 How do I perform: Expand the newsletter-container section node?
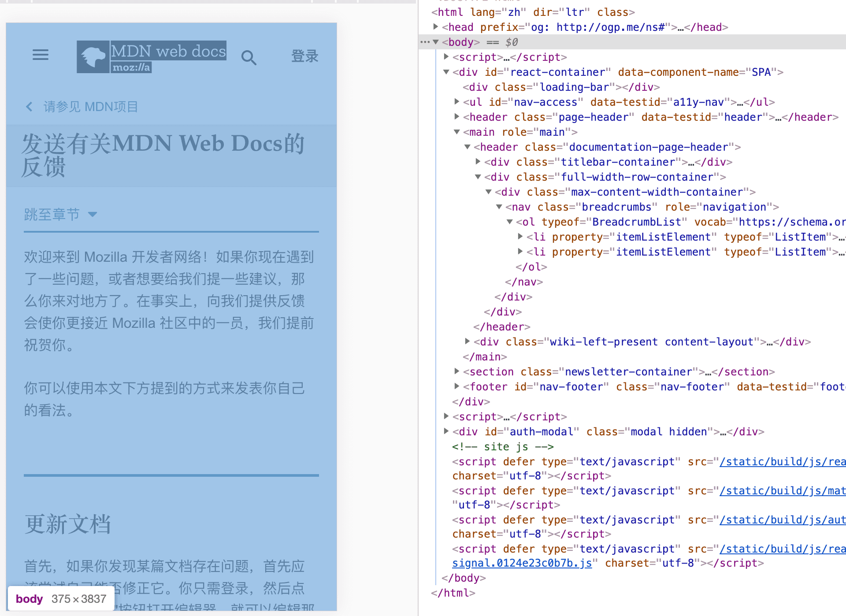point(457,371)
